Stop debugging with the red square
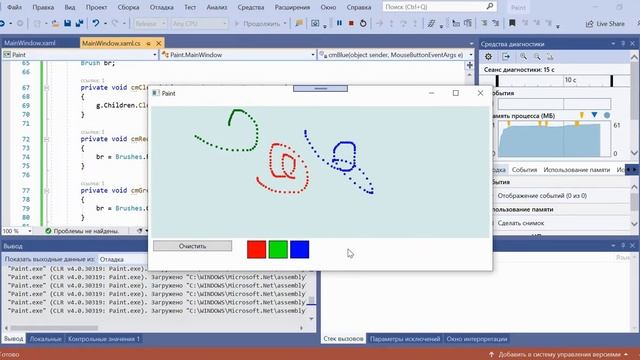The image size is (640, 360). pyautogui.click(x=351, y=23)
